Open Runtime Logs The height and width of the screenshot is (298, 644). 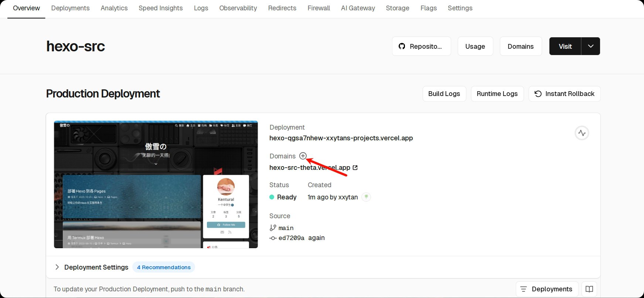click(497, 94)
